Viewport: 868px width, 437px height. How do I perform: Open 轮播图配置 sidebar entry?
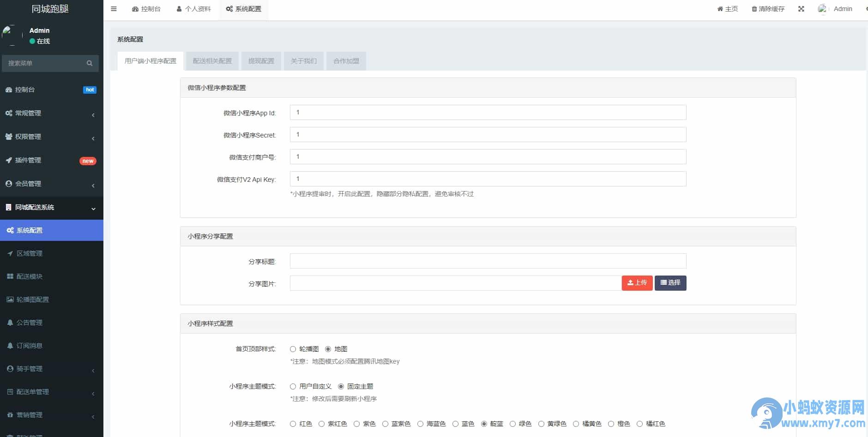tap(52, 299)
